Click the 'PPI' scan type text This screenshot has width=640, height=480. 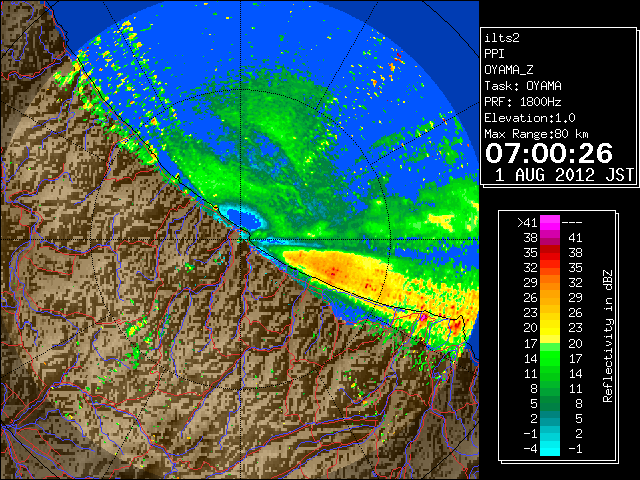[x=494, y=54]
